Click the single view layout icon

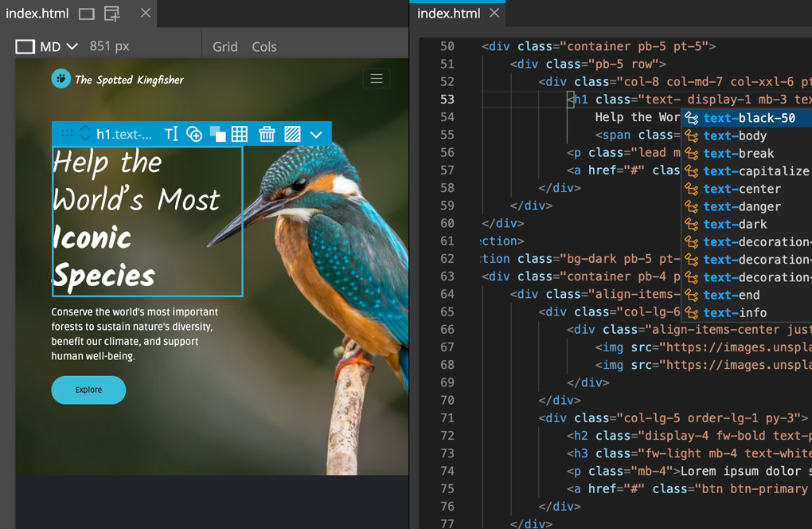coord(87,14)
